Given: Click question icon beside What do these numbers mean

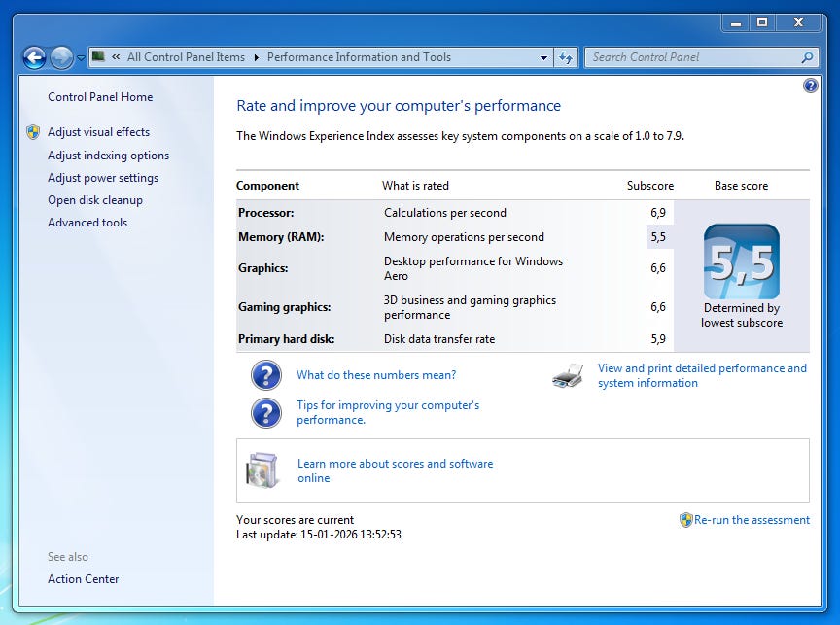Looking at the screenshot, I should (266, 375).
